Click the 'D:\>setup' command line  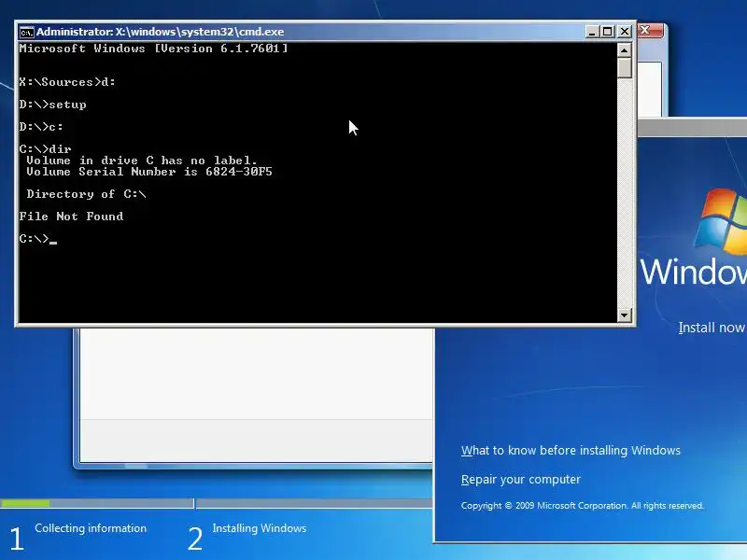click(53, 105)
